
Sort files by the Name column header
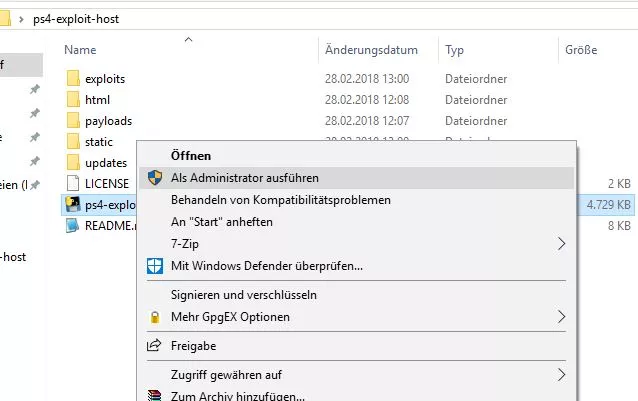pos(80,50)
